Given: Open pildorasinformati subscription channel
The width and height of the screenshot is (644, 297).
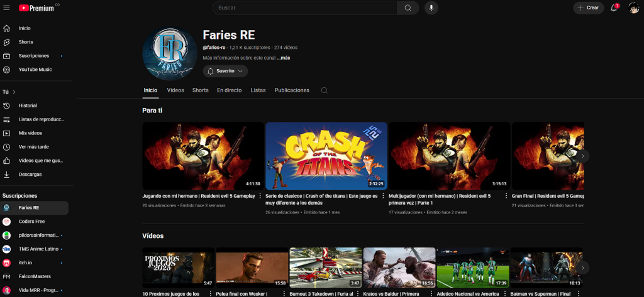Looking at the screenshot, I should pos(34,235).
